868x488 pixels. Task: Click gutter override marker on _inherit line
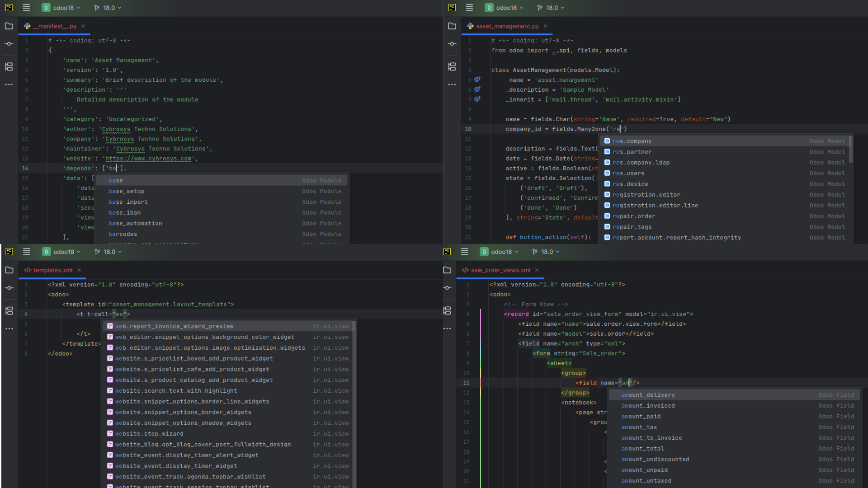click(x=477, y=99)
